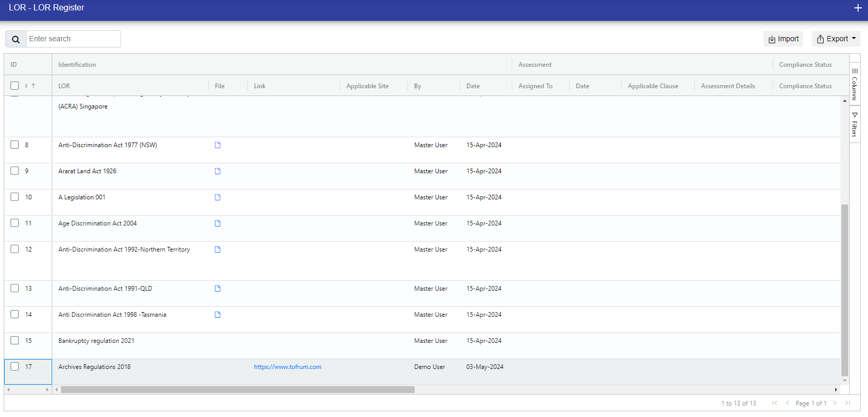Sort by the ID column arrow
Image resolution: width=868 pixels, height=417 pixels.
tap(33, 86)
